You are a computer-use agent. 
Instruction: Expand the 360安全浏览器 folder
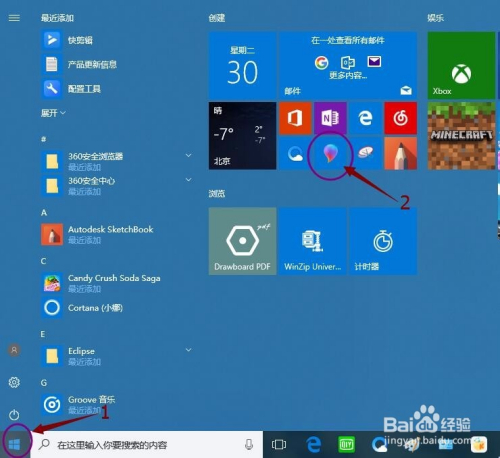188,155
